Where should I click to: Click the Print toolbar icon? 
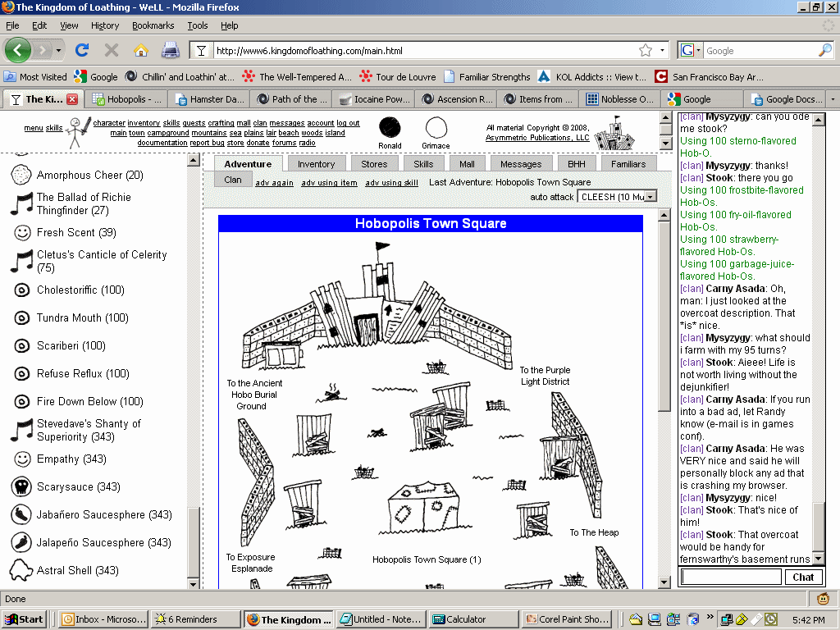pos(170,50)
